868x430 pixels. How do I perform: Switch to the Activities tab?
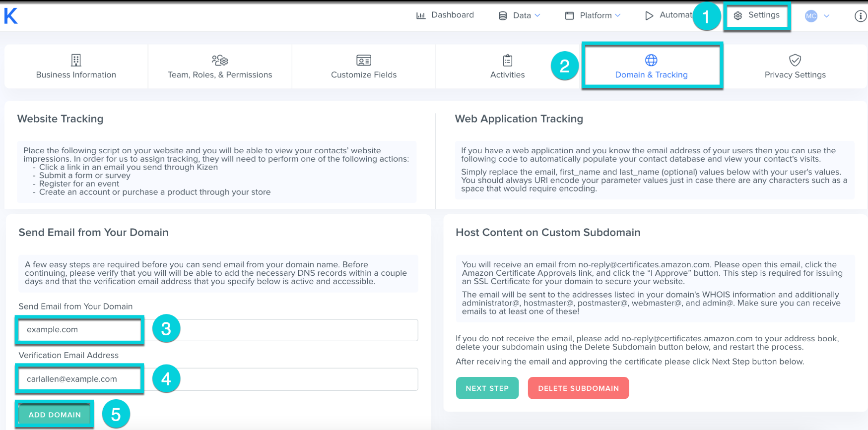(x=508, y=66)
